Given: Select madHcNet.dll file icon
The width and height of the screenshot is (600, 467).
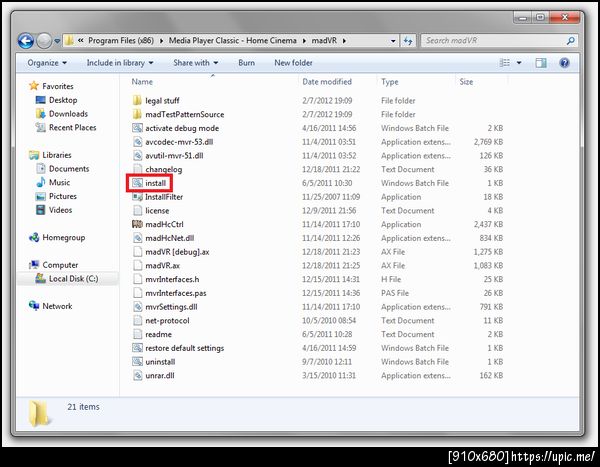Looking at the screenshot, I should point(137,238).
